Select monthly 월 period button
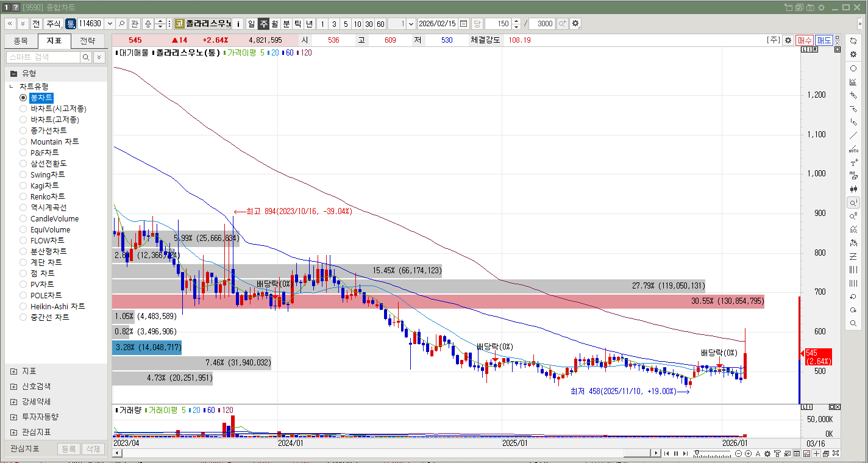868x463 pixels. pyautogui.click(x=274, y=24)
